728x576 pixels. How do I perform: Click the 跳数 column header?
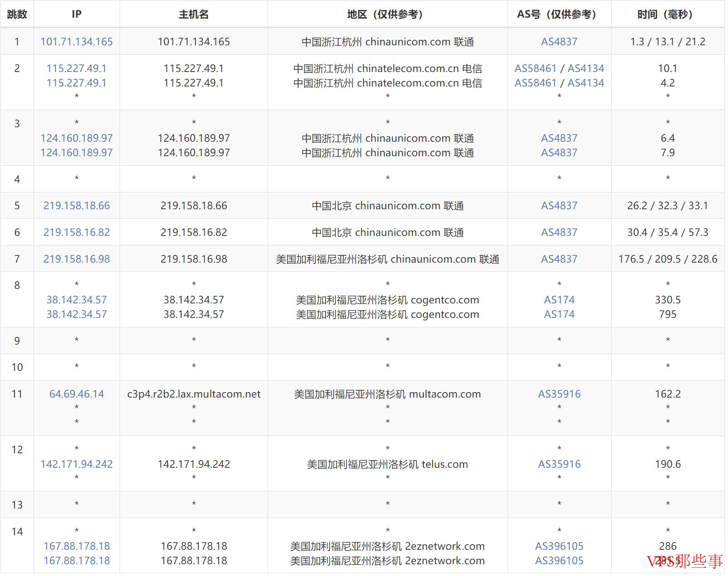coord(17,14)
